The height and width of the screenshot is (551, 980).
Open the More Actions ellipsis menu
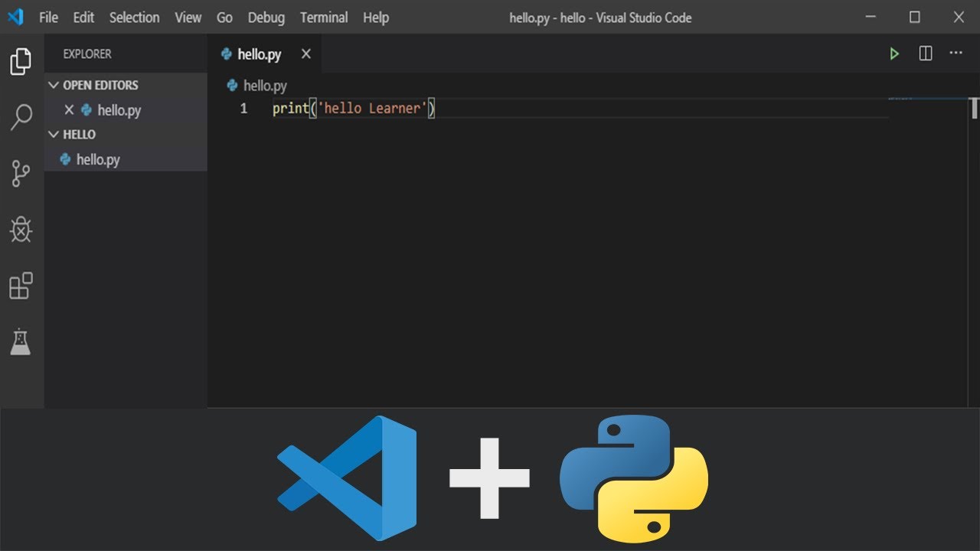[955, 53]
